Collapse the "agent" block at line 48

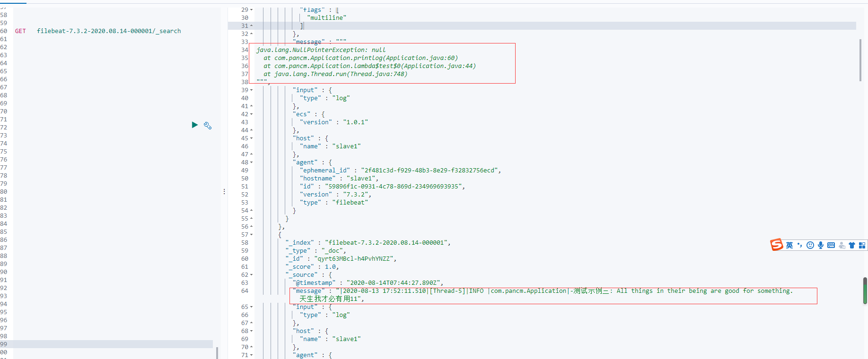pos(251,162)
